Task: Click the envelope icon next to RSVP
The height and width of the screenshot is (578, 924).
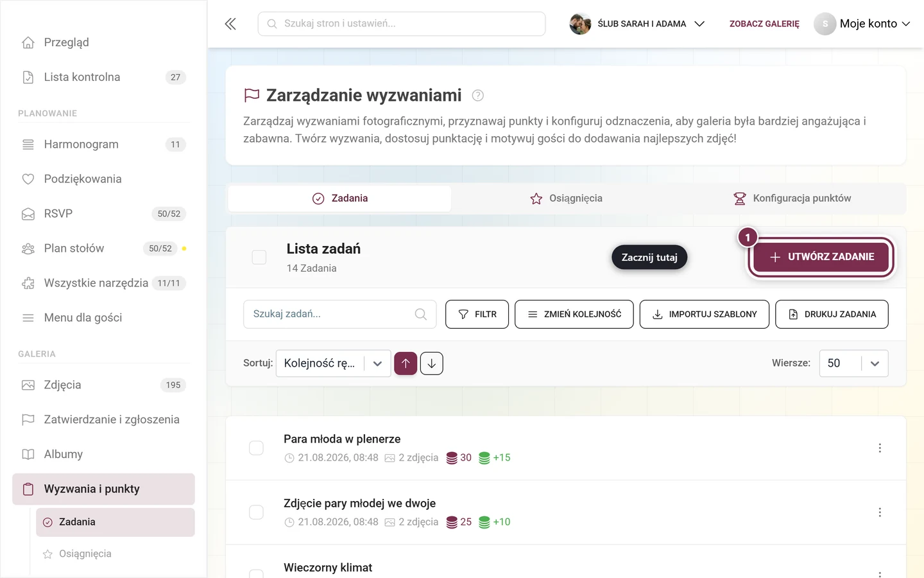Action: click(28, 214)
